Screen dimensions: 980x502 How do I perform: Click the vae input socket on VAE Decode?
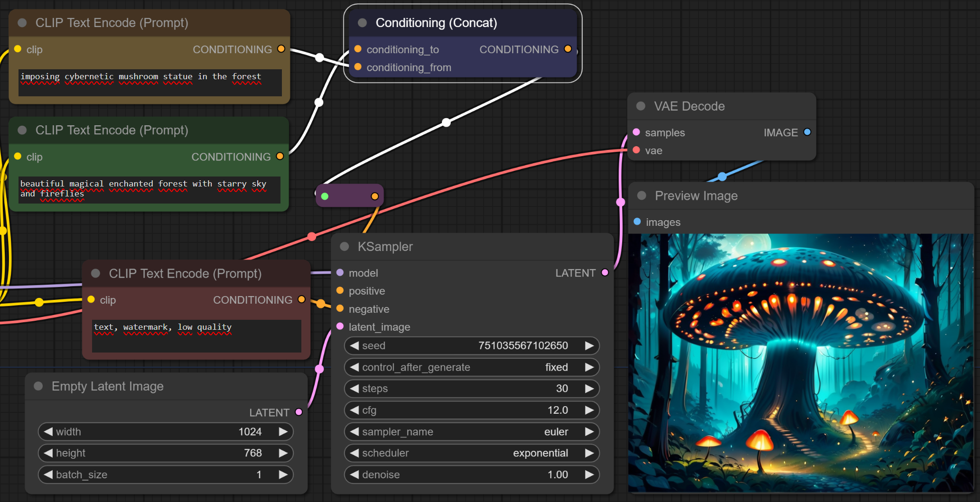636,150
